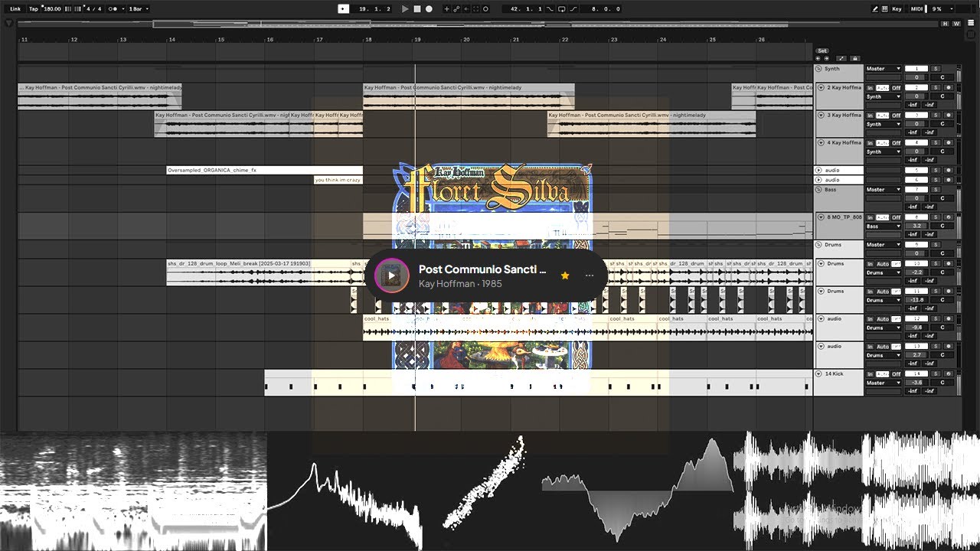Image resolution: width=980 pixels, height=551 pixels.
Task: Open the 1 Bar quantization dropdown
Action: click(x=138, y=9)
